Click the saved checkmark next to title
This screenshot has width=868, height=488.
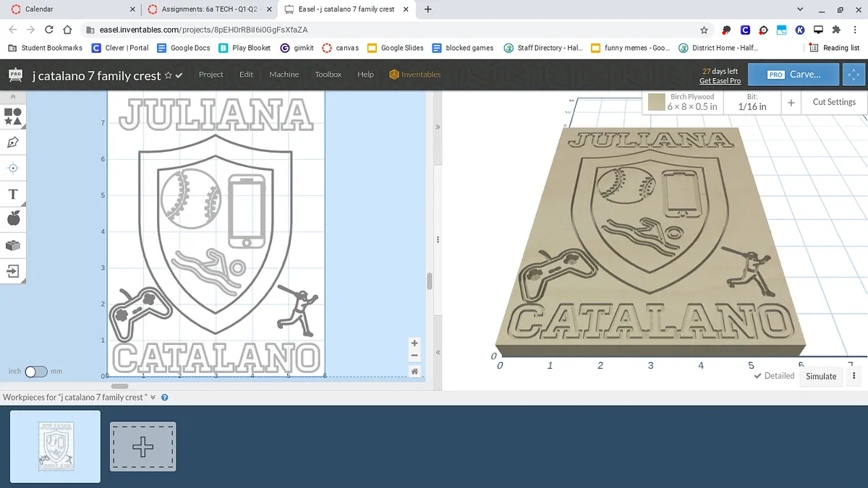click(x=179, y=75)
